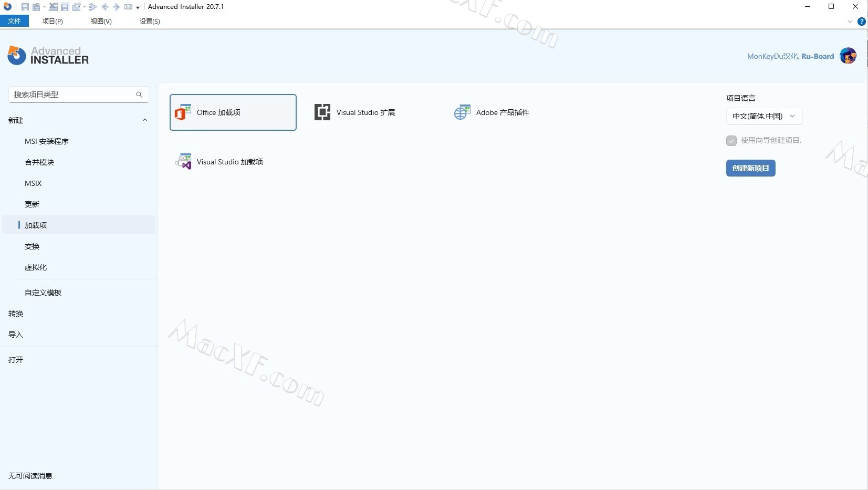The height and width of the screenshot is (490, 868).
Task: Click the magnifier search icon
Action: click(x=139, y=95)
